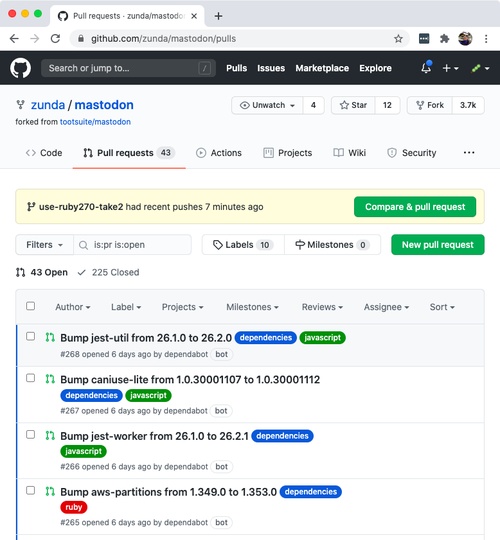
Task: Open Marketplace in top navigation
Action: click(x=322, y=68)
